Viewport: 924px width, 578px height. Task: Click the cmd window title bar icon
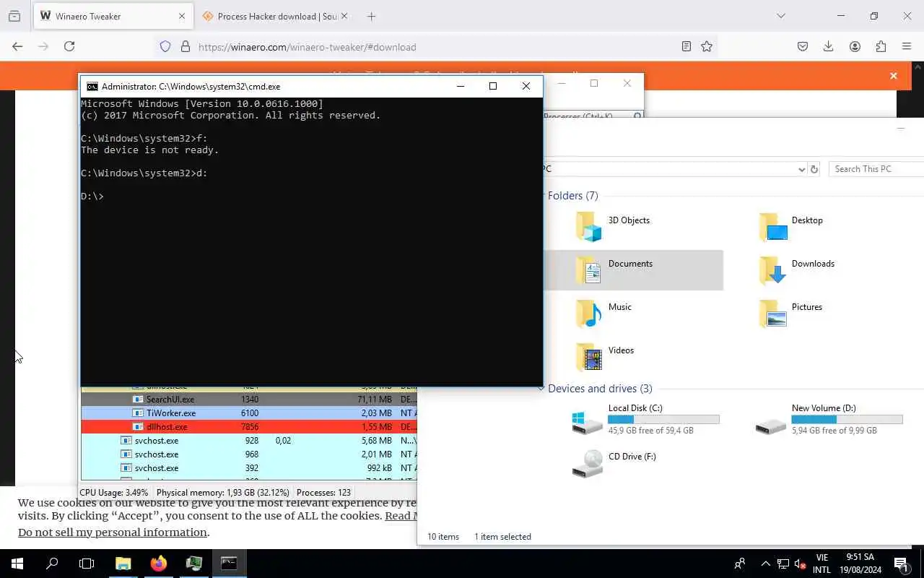[x=92, y=86]
